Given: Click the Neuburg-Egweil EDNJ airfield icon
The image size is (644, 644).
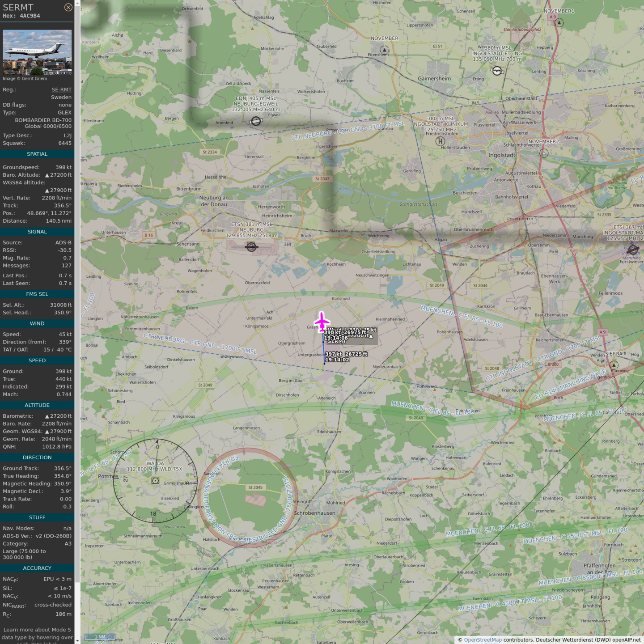Looking at the screenshot, I should pyautogui.click(x=255, y=121).
